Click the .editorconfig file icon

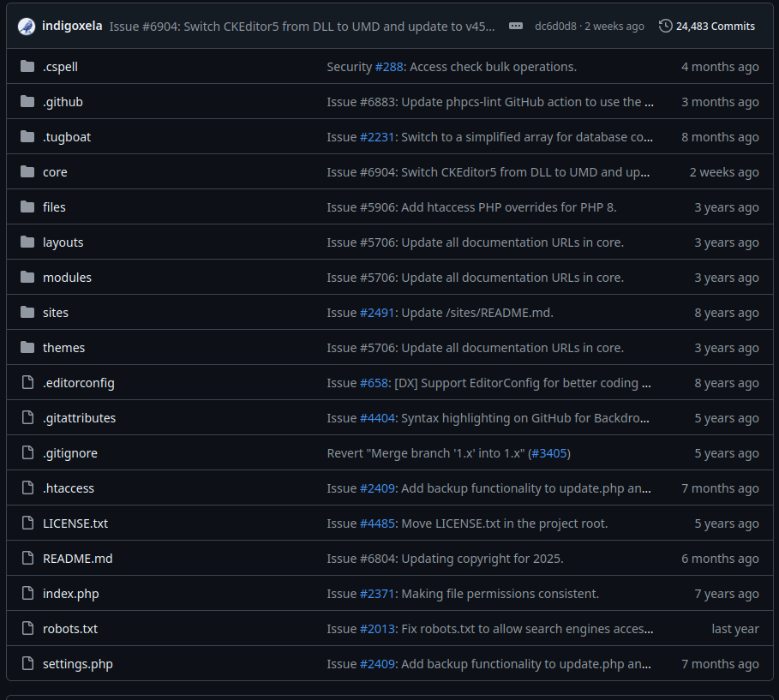point(27,383)
